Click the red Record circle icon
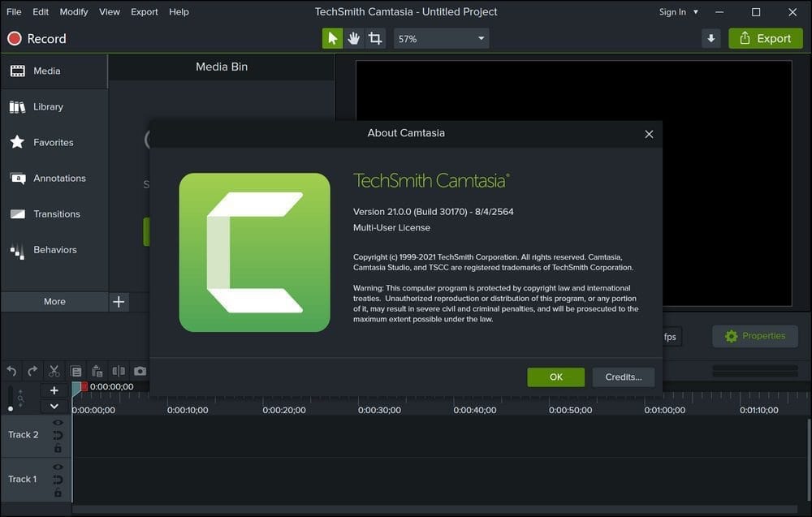812x517 pixels. tap(15, 38)
